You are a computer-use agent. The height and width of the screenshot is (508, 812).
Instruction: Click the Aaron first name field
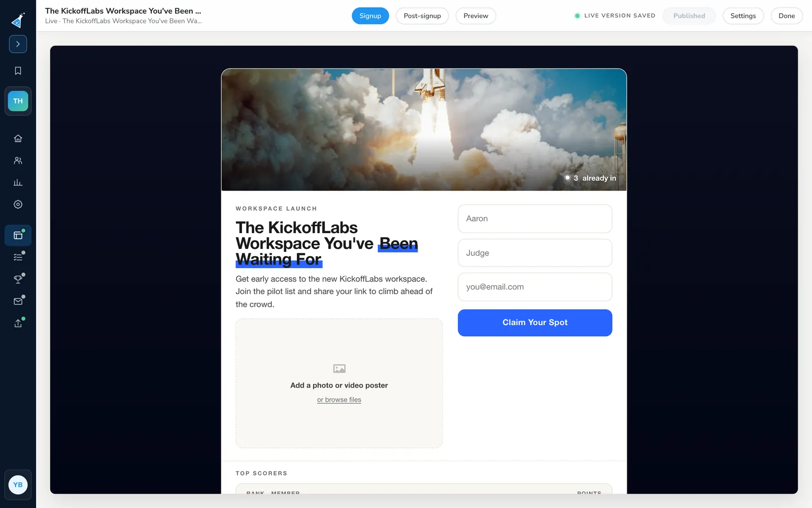(535, 218)
